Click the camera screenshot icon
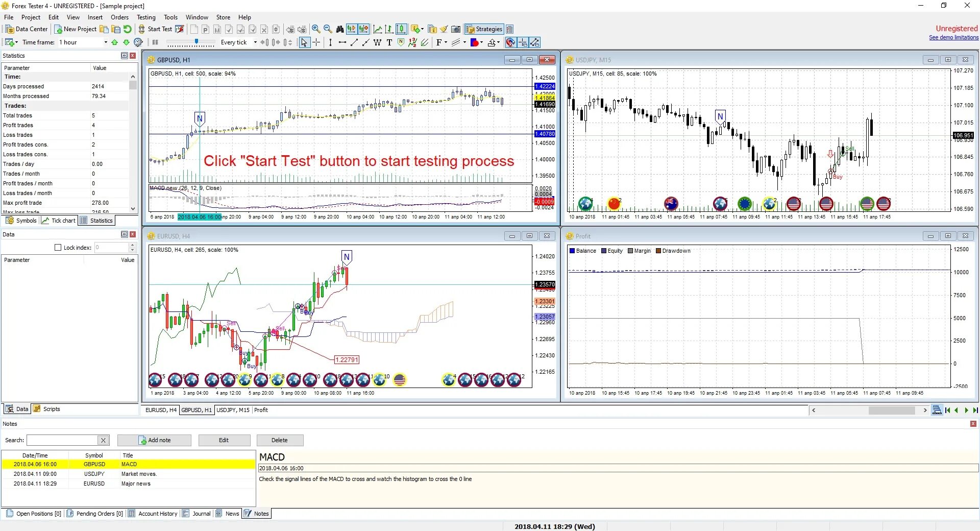Image resolution: width=980 pixels, height=531 pixels. click(x=456, y=29)
